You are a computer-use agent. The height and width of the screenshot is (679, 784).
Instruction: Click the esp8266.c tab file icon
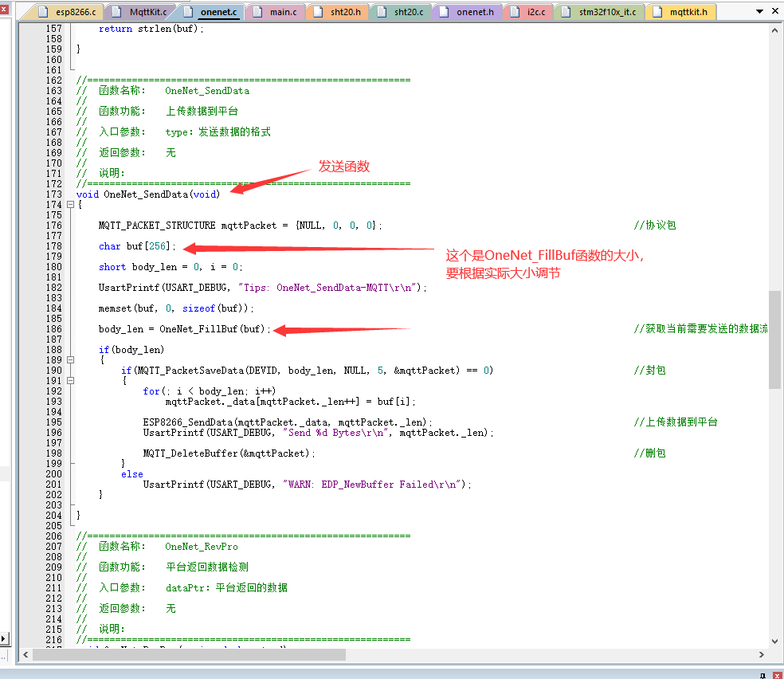click(43, 12)
